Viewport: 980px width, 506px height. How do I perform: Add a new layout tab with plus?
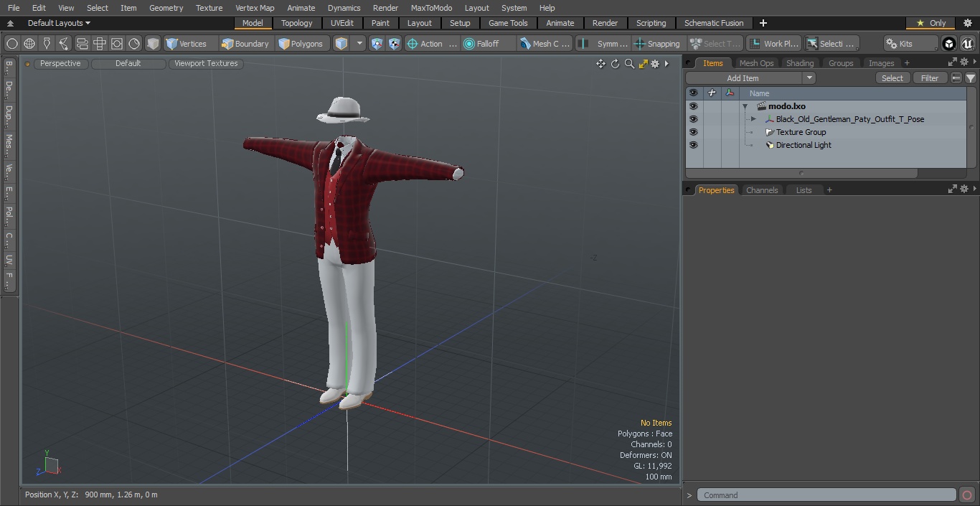pos(763,23)
